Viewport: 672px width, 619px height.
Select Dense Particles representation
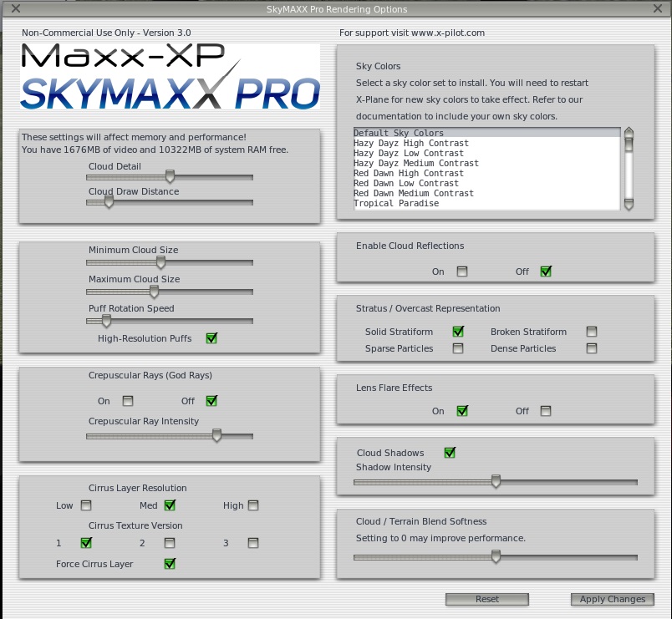592,348
